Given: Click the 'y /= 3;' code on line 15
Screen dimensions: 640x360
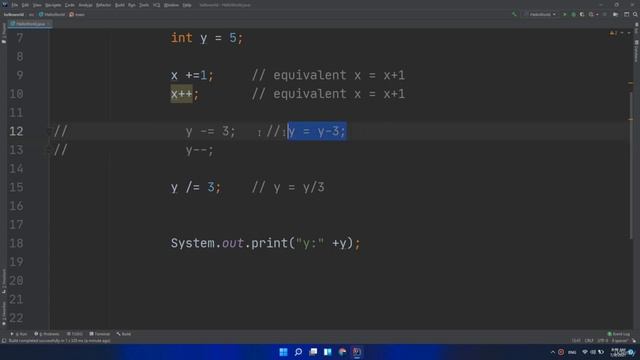Looking at the screenshot, I should click(x=196, y=187).
